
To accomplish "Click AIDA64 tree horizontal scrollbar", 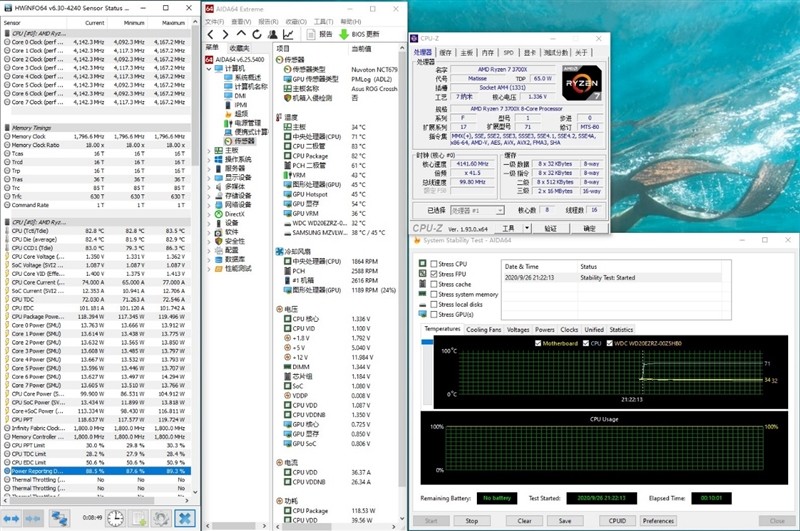I will point(234,525).
